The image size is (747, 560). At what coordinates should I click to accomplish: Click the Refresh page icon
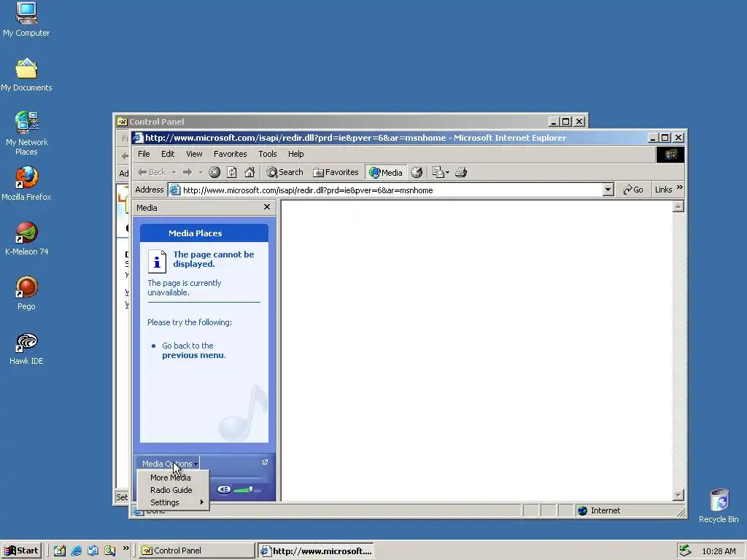(x=231, y=172)
